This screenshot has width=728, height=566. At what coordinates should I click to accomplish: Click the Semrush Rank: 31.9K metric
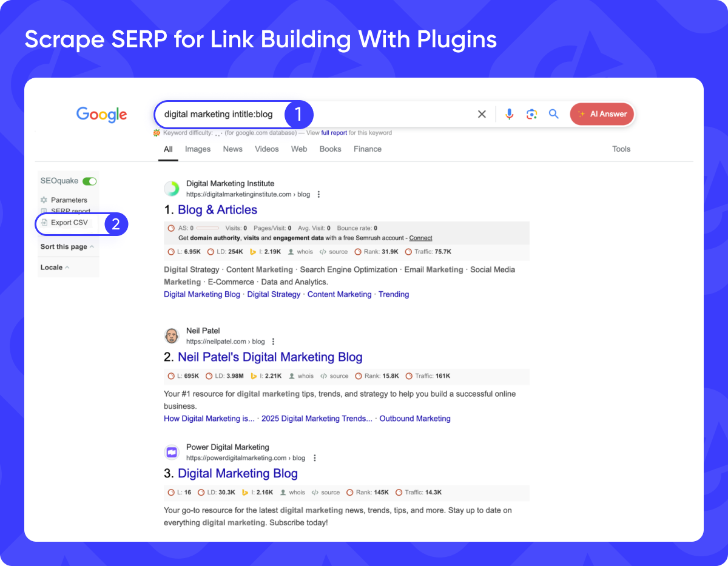(x=377, y=252)
